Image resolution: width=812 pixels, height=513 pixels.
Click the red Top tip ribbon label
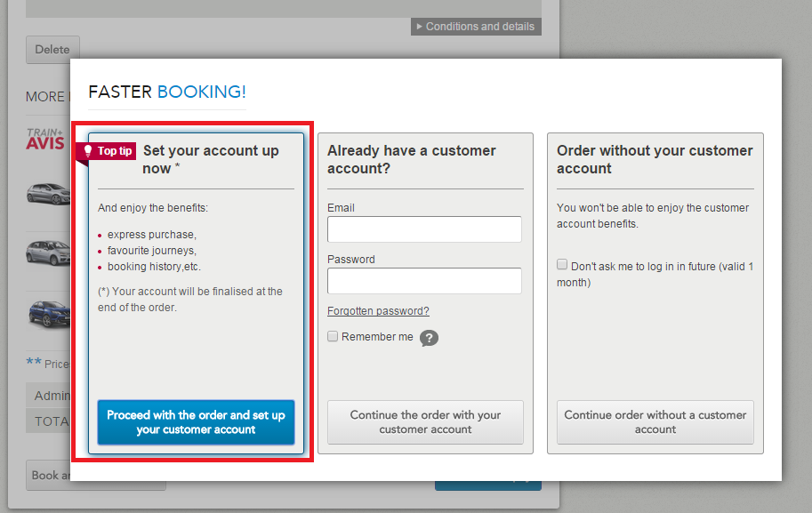tap(114, 151)
